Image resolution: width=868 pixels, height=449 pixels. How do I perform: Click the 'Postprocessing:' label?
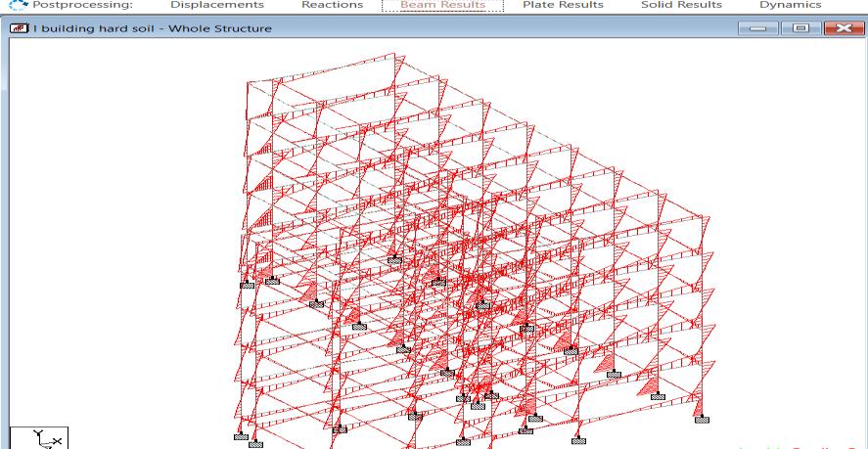83,5
